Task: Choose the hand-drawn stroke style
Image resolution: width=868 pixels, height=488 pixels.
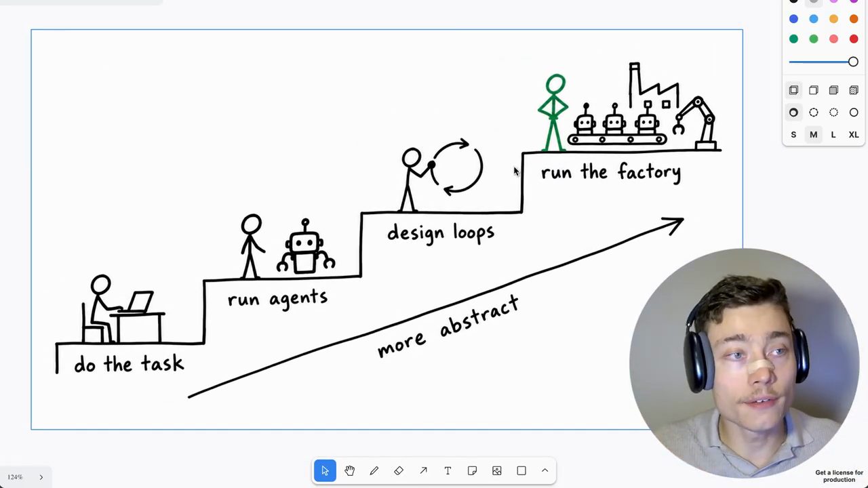Action: [793, 113]
